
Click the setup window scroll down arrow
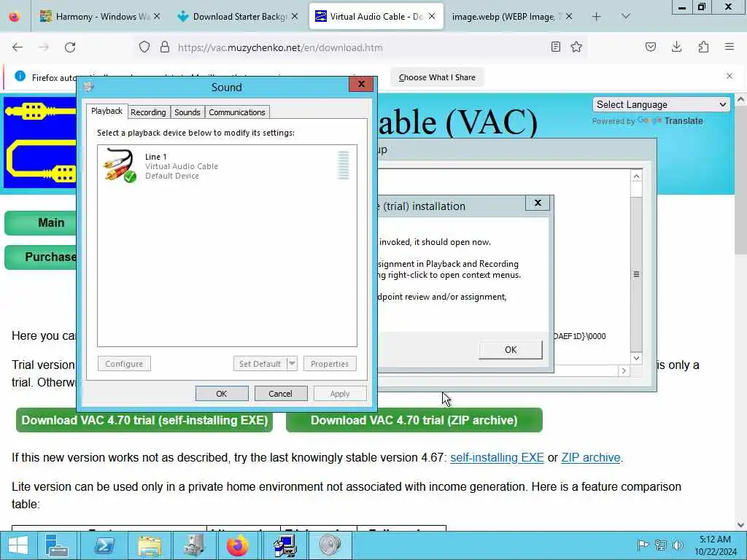point(636,358)
